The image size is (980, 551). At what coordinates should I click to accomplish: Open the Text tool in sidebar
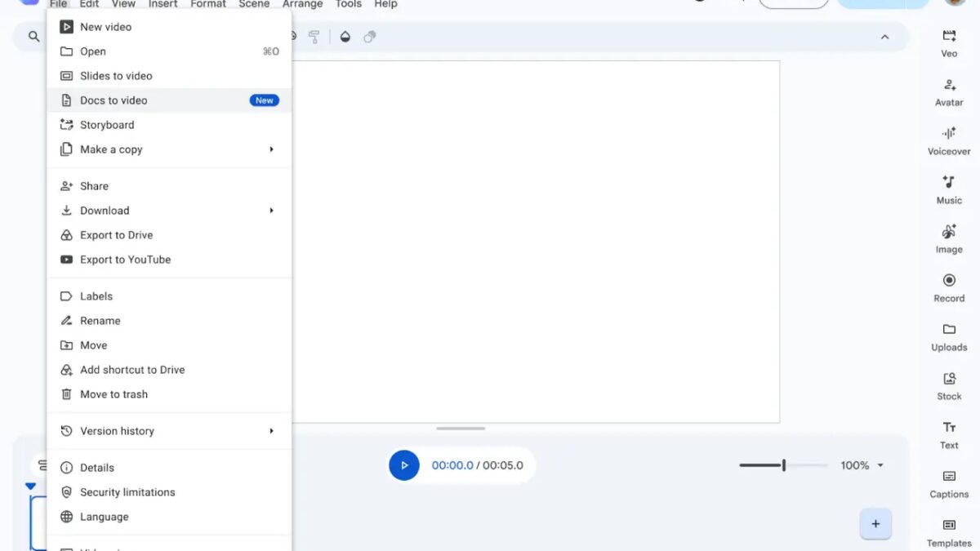click(949, 435)
